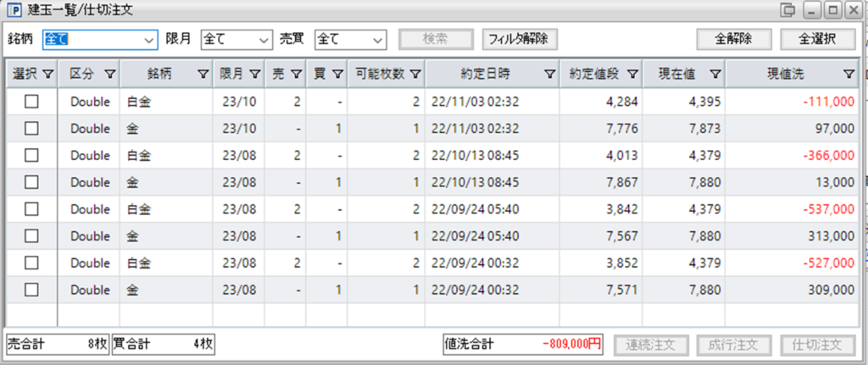The image size is (868, 365).
Task: Open the 現在値 column filter icon
Action: pyautogui.click(x=715, y=75)
